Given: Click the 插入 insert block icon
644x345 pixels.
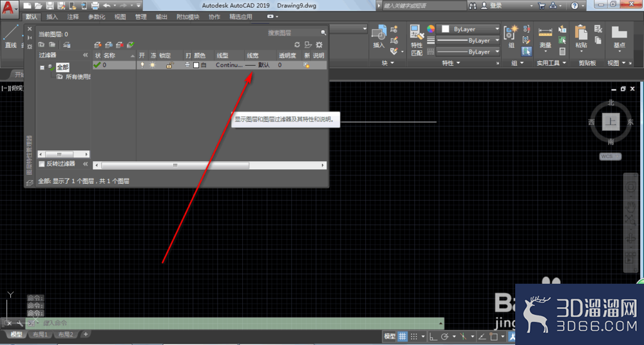Looking at the screenshot, I should coord(379,37).
